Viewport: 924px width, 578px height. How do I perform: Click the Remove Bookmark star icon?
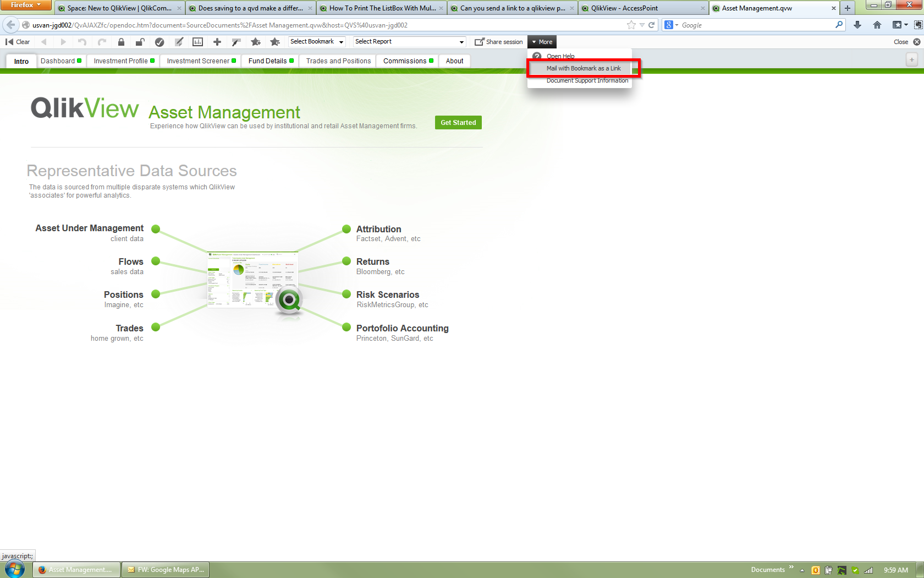(275, 42)
